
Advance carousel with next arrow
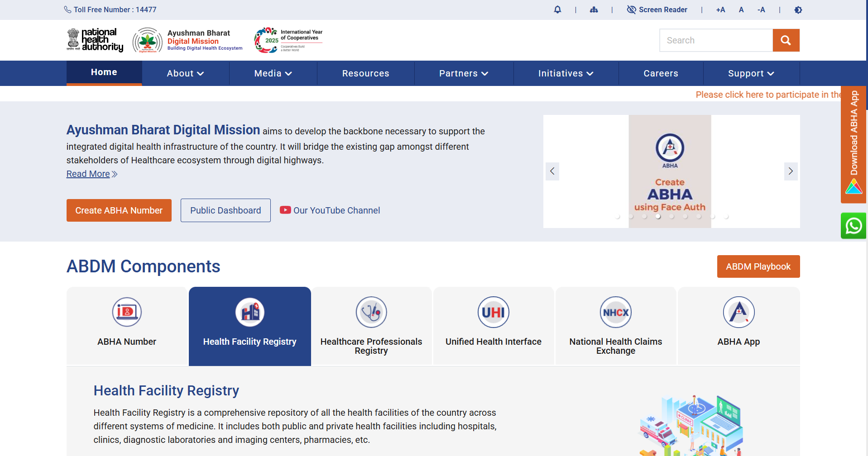pos(791,171)
